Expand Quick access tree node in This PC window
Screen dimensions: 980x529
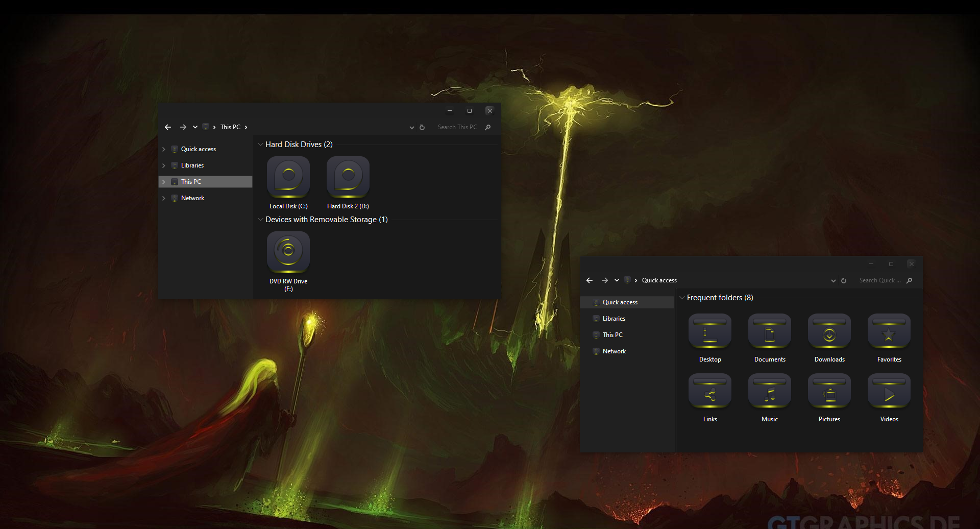(x=164, y=149)
